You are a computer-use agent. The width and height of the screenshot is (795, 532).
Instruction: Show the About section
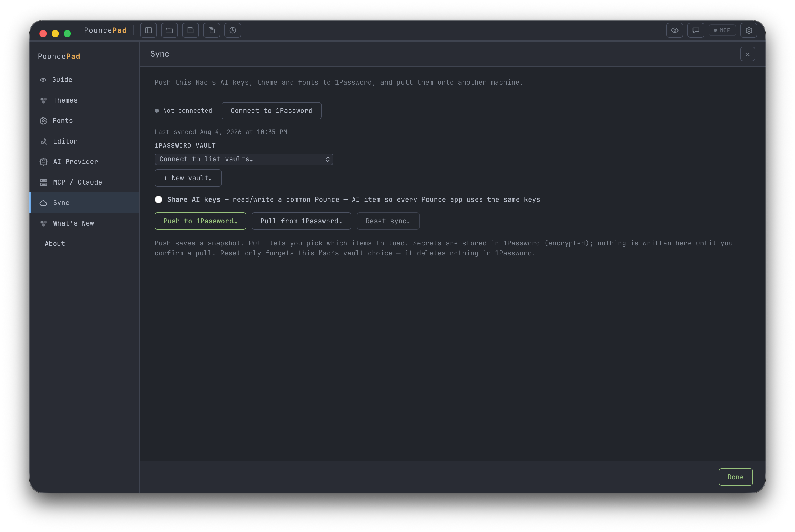click(85, 244)
